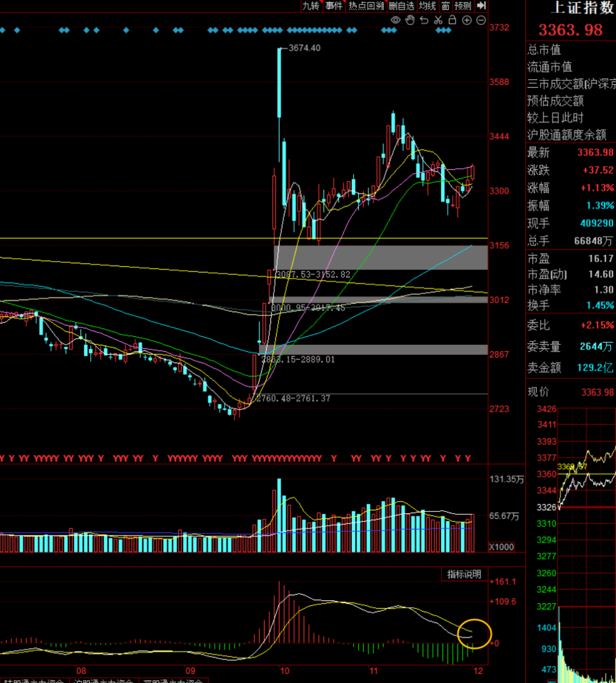Screen dimensions: 616x683
Task: Select the hand pan tool
Action: click(x=410, y=21)
